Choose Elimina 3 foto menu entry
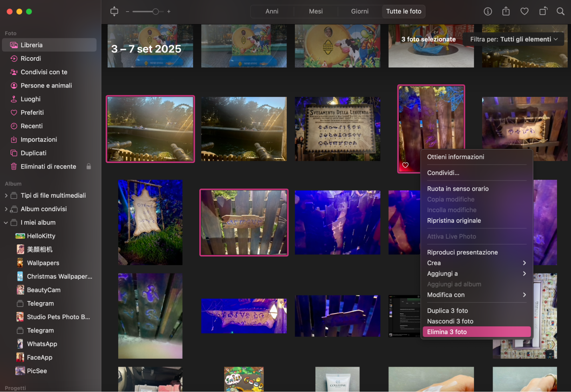 pyautogui.click(x=476, y=332)
